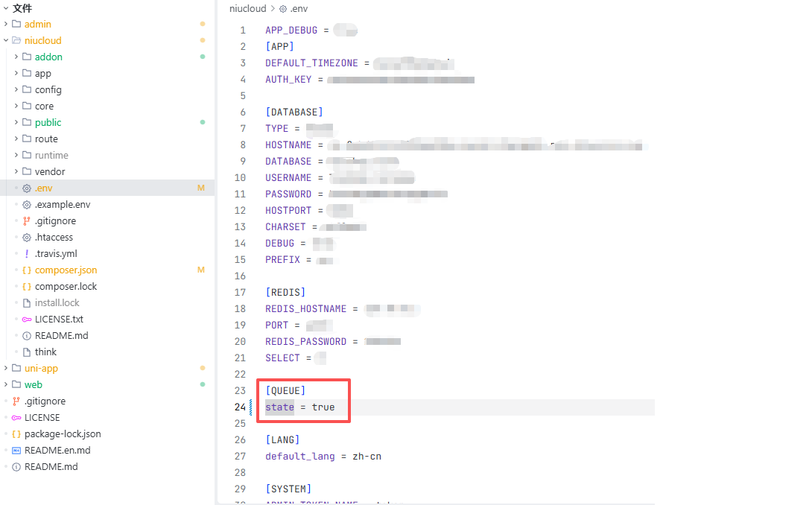Click the braces icon beside composer.json

click(x=27, y=270)
